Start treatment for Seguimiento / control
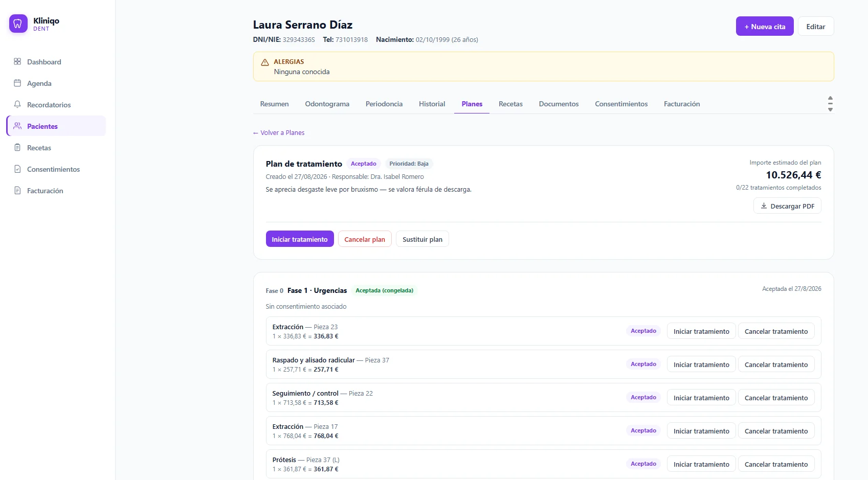 pyautogui.click(x=701, y=398)
